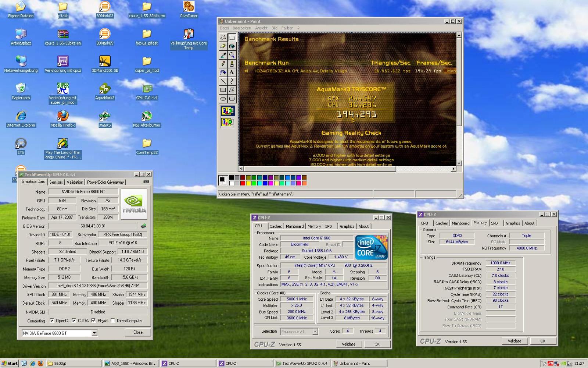Select the Magnifier tool in Paint
The width and height of the screenshot is (588, 368).
point(232,55)
